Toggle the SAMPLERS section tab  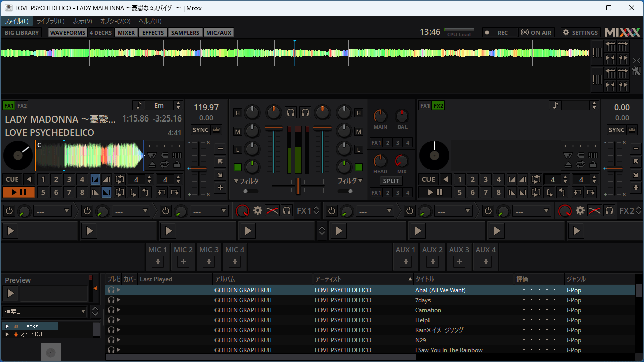pos(185,32)
